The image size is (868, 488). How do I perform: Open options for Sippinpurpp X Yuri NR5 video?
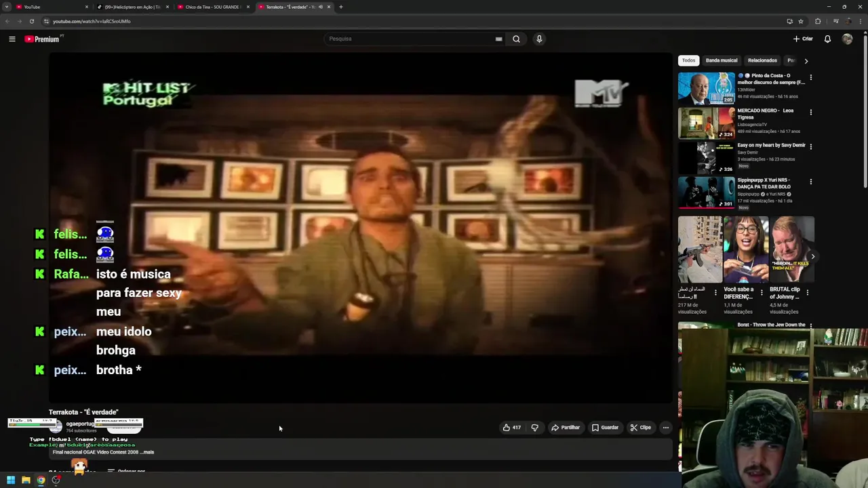click(x=810, y=182)
